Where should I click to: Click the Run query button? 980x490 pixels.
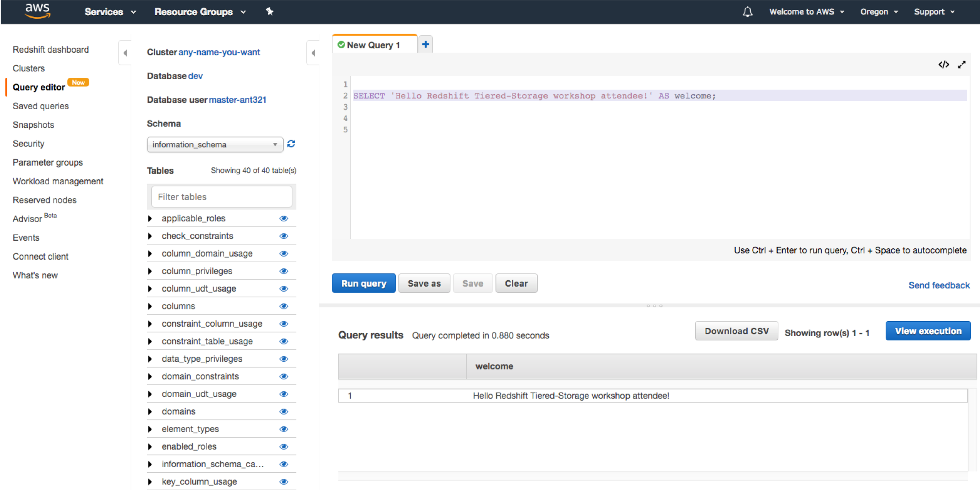[363, 283]
